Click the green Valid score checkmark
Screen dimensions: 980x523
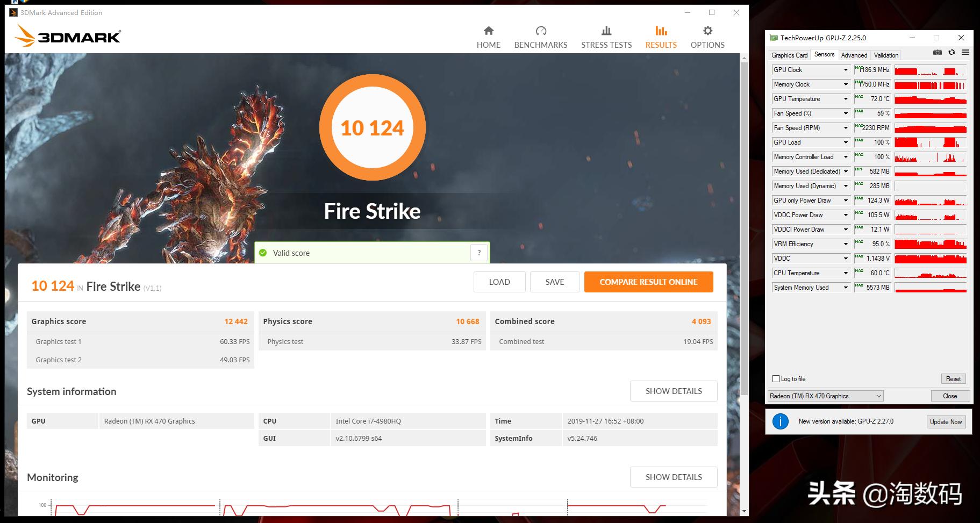pyautogui.click(x=263, y=253)
